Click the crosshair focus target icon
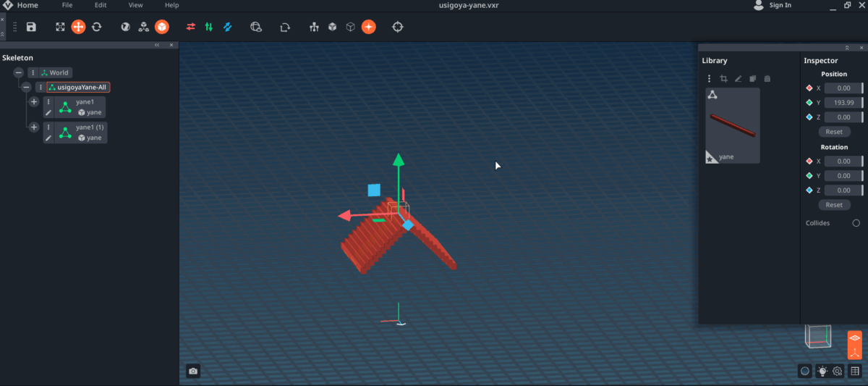 click(x=398, y=27)
